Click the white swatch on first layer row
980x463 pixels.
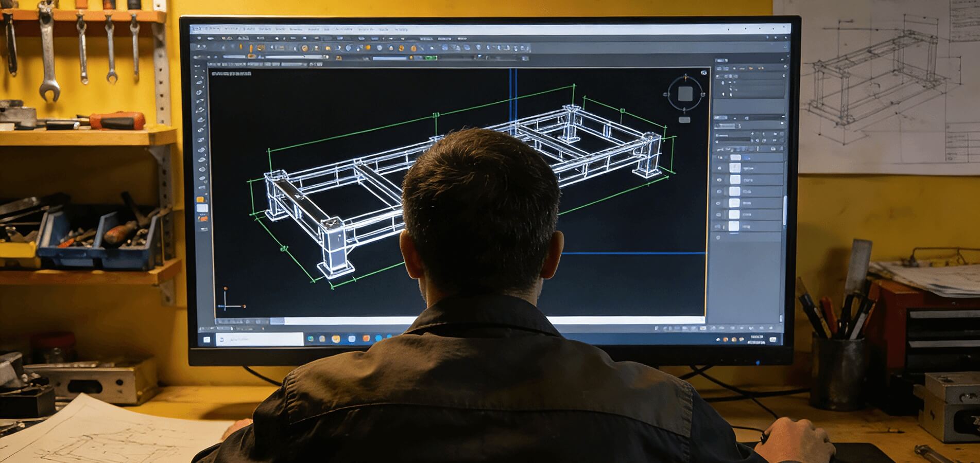pos(735,157)
